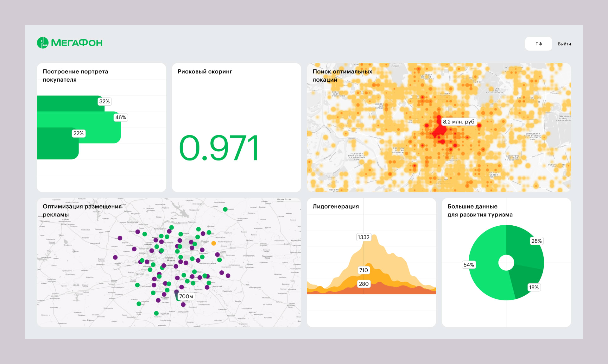Image resolution: width=608 pixels, height=364 pixels.
Task: Click the 280 chart value label
Action: [x=364, y=284]
